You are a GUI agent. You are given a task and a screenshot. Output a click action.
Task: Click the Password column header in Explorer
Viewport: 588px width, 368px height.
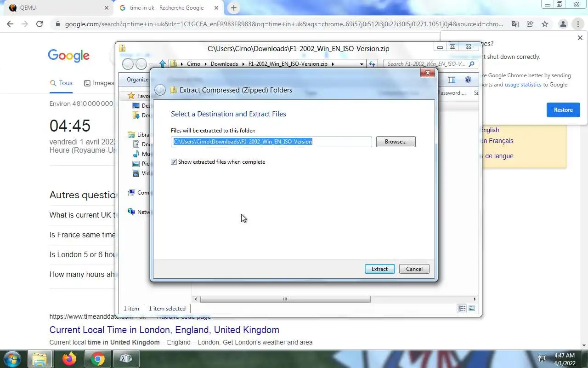pos(452,93)
